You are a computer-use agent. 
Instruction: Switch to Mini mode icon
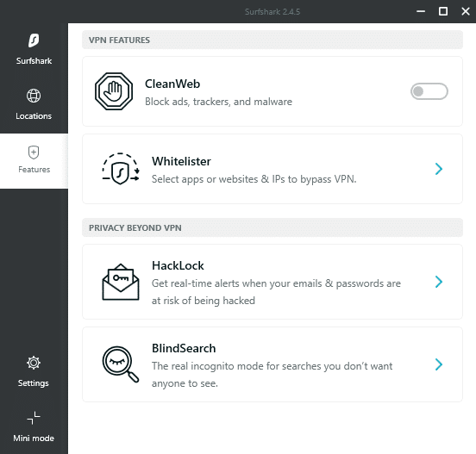(x=34, y=418)
